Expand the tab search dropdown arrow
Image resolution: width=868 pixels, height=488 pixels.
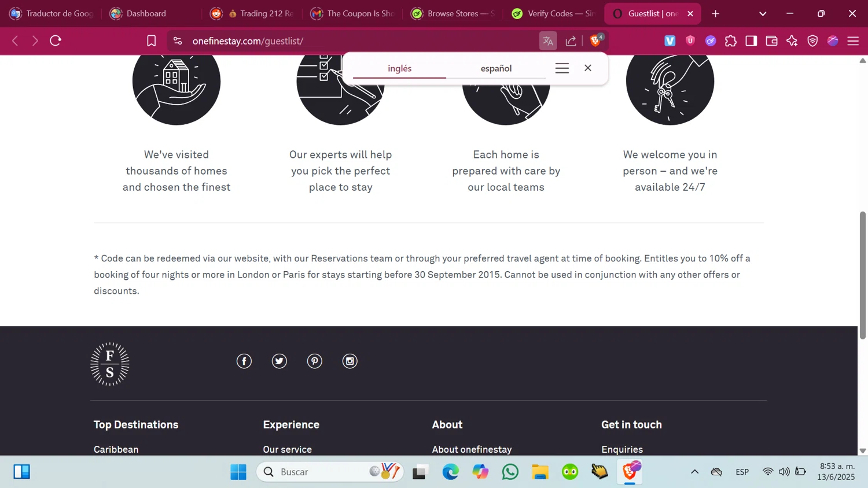[763, 13]
